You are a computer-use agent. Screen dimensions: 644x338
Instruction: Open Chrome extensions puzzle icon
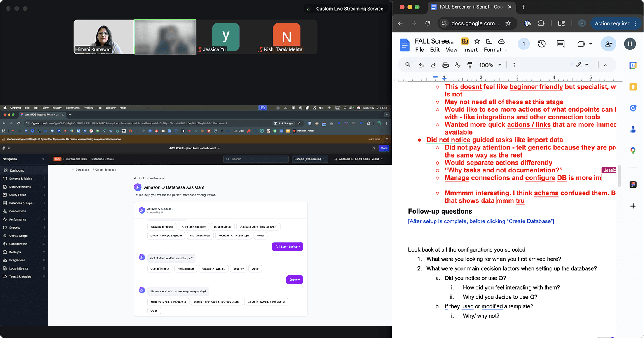click(541, 23)
